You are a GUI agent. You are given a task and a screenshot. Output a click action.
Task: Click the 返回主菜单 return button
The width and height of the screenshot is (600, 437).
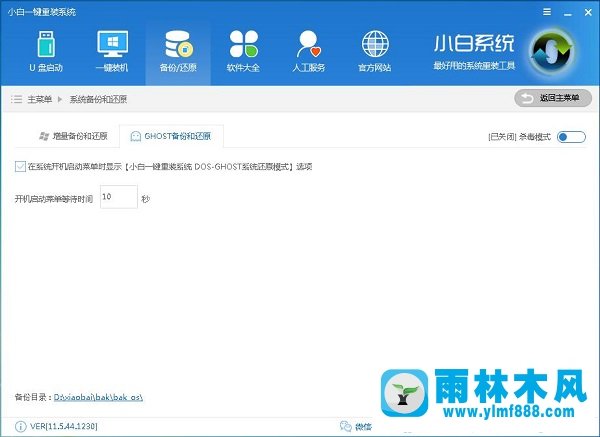(553, 98)
